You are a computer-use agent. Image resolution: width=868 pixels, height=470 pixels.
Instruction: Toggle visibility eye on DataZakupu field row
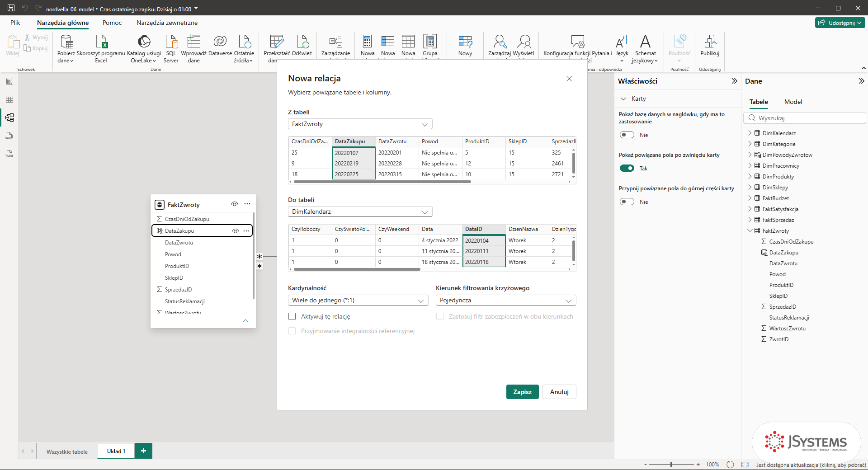[236, 231]
